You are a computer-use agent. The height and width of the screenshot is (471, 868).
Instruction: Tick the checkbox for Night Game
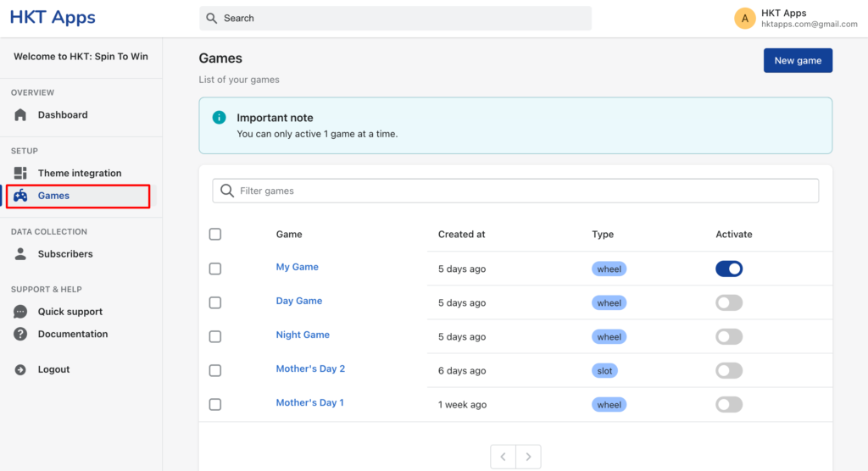pyautogui.click(x=215, y=336)
